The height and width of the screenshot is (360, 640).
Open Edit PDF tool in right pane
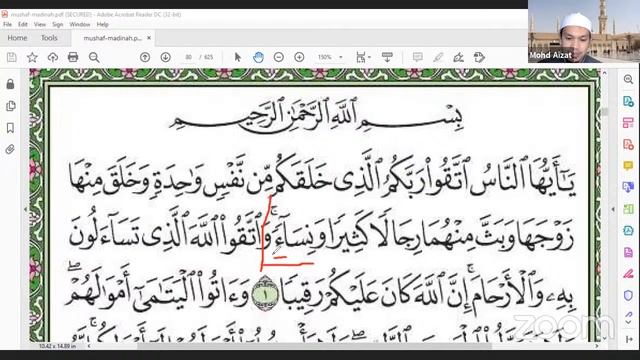629,123
